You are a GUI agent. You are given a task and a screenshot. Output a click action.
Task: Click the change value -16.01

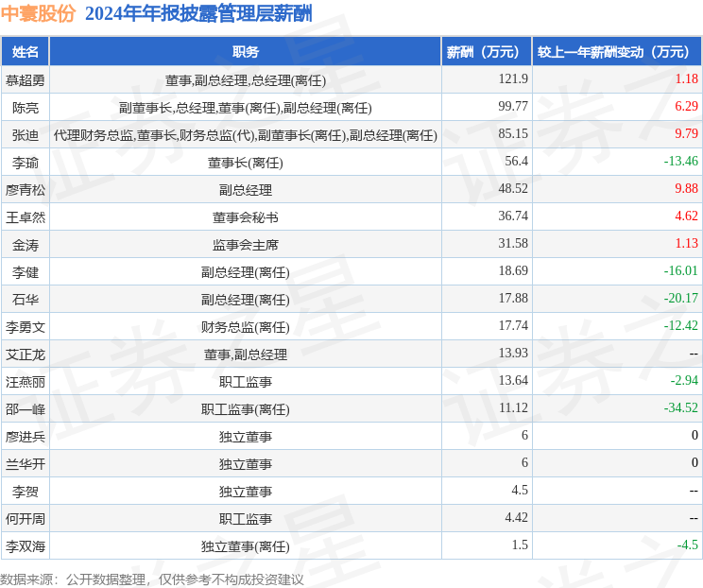681,270
